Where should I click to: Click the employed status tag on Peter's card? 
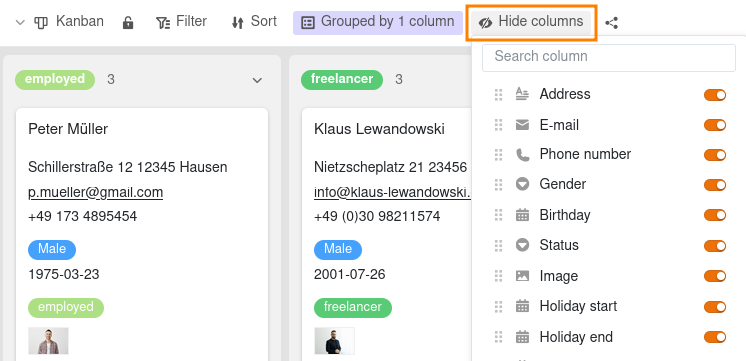[66, 308]
